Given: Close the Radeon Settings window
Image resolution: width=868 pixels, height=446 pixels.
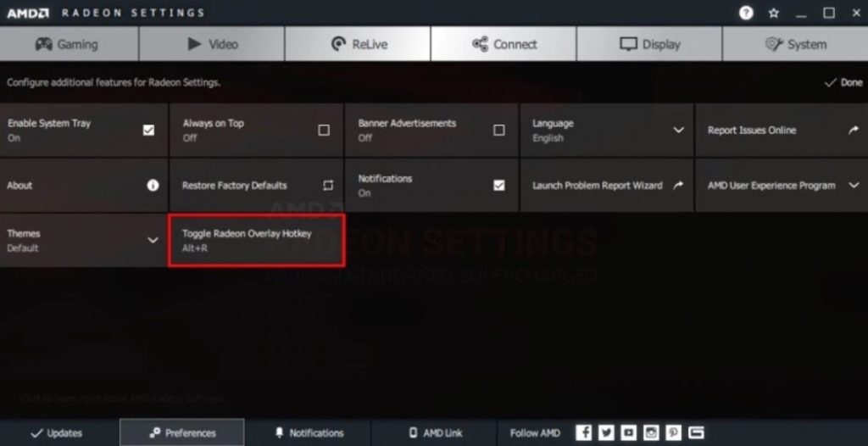Looking at the screenshot, I should 856,14.
